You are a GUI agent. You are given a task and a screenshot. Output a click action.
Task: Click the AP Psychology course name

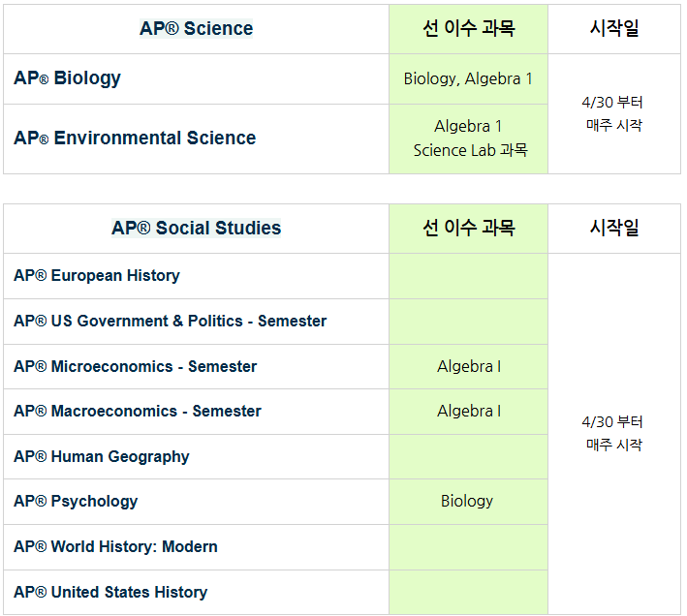pos(76,502)
